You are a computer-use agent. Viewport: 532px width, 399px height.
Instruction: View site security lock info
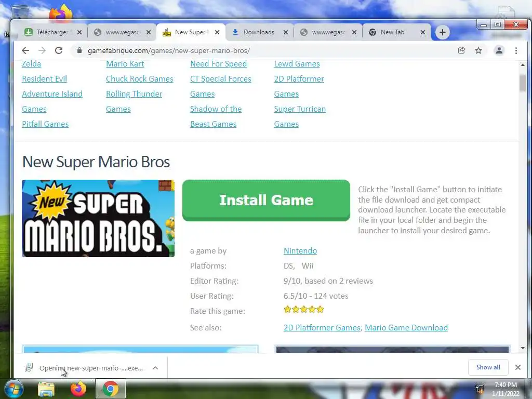point(79,50)
